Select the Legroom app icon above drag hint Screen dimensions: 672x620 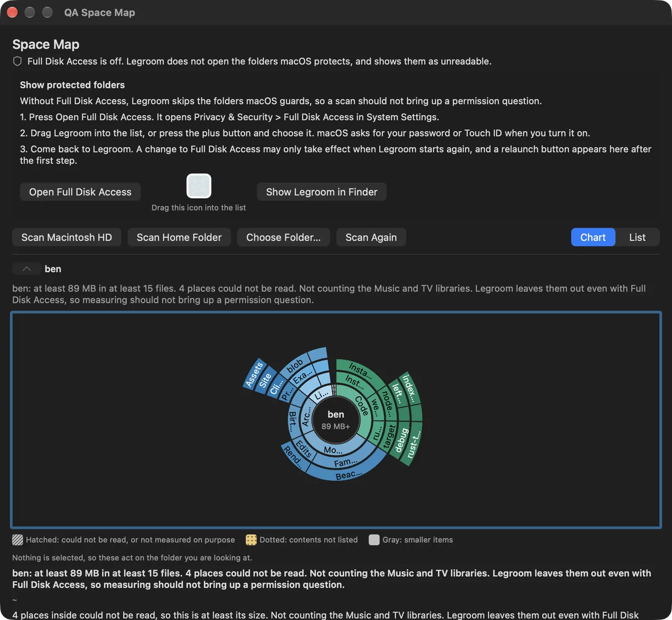[x=199, y=186]
